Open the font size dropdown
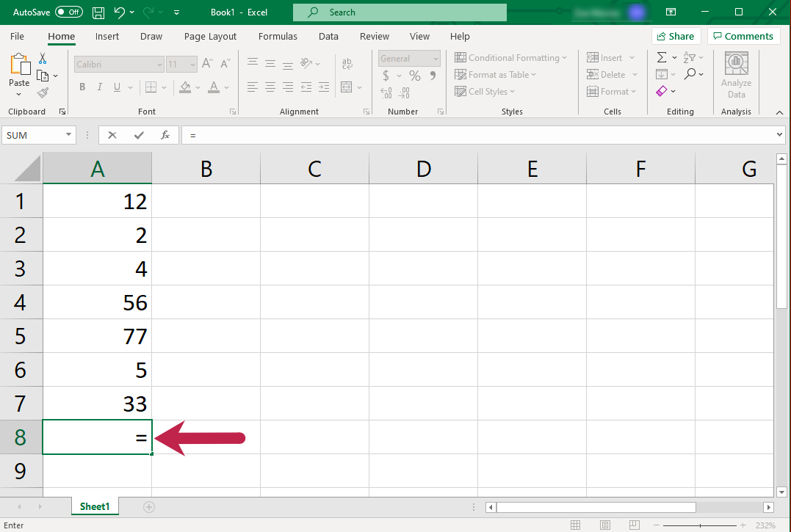Image resolution: width=791 pixels, height=532 pixels. pos(192,65)
